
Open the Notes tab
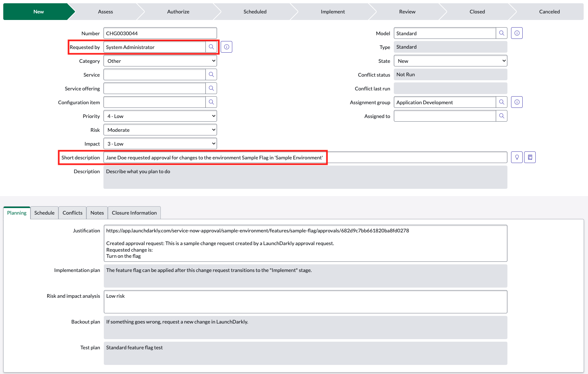[97, 212]
